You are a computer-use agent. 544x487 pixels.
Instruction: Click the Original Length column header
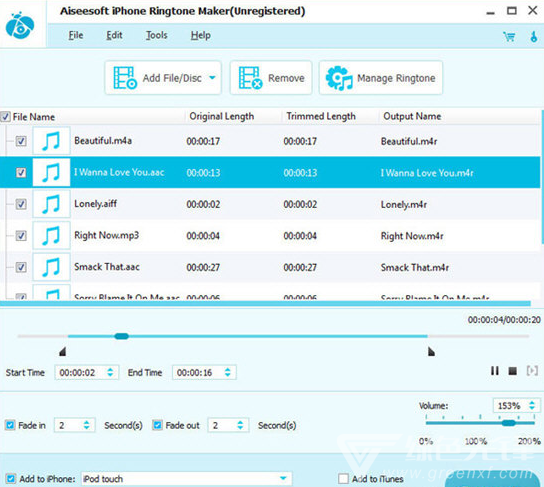coord(222,116)
